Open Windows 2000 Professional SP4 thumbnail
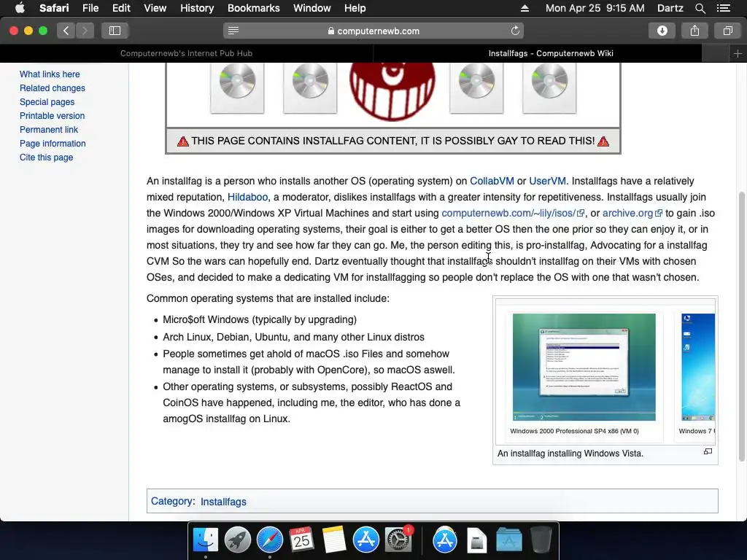This screenshot has height=560, width=747. tap(584, 367)
